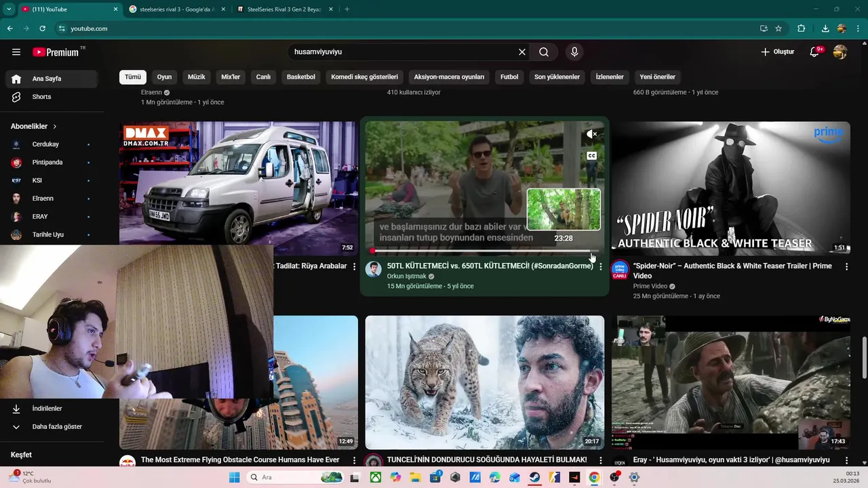Click the Oluştur create button
Viewport: 868px width, 488px height.
(778, 52)
